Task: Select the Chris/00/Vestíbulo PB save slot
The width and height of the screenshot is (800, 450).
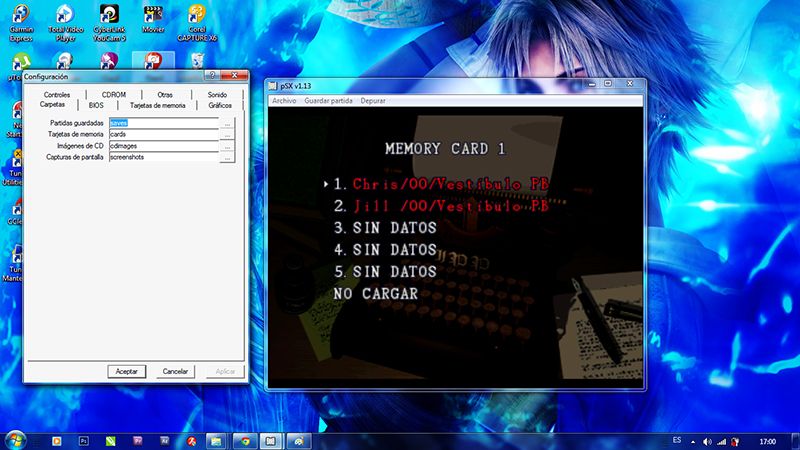Action: (x=441, y=184)
